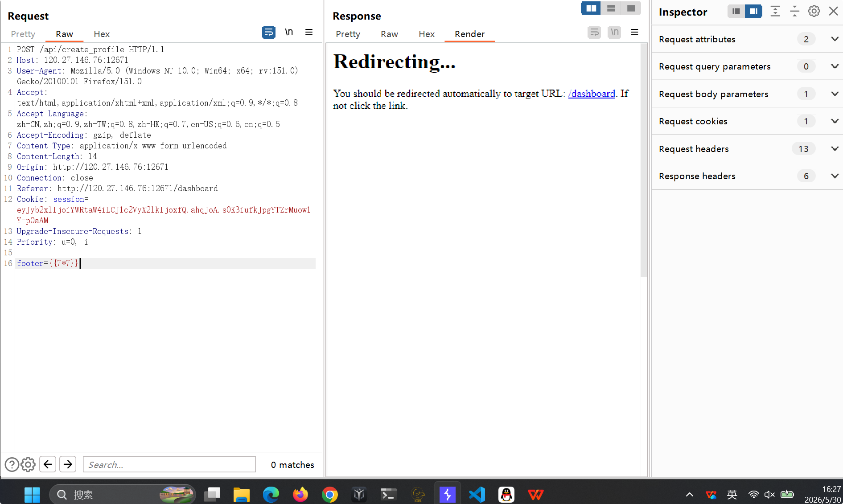The image size is (843, 504).
Task: Go to previous search match
Action: [48, 464]
